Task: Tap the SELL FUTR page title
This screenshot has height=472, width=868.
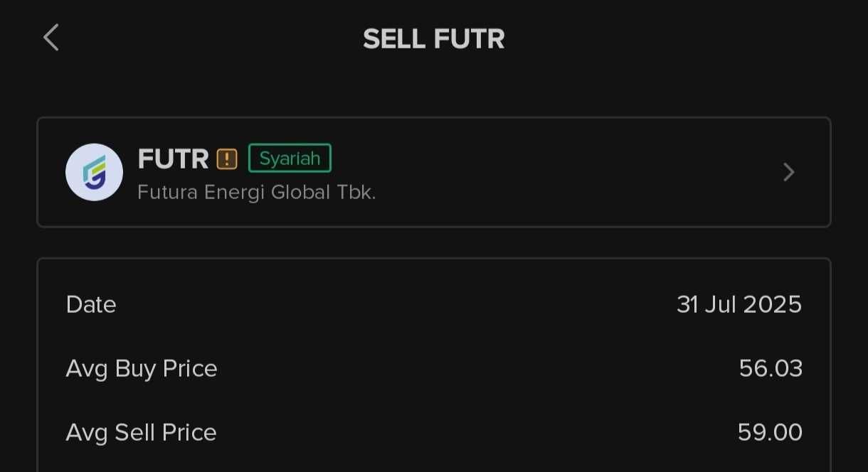Action: coord(434,39)
